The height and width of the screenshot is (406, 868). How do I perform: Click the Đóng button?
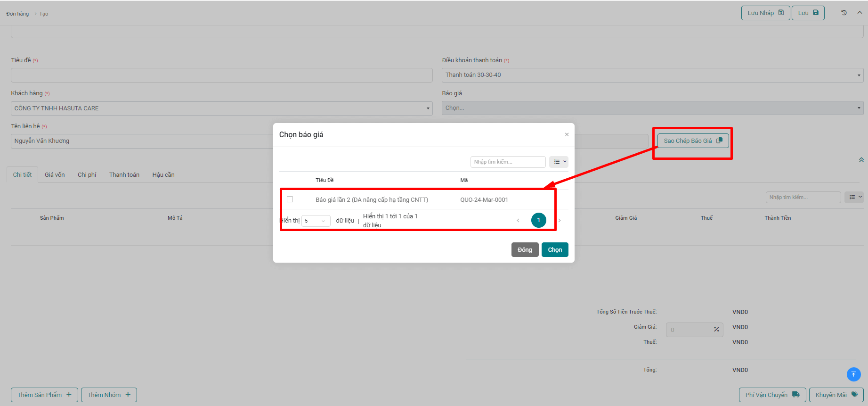tap(525, 250)
